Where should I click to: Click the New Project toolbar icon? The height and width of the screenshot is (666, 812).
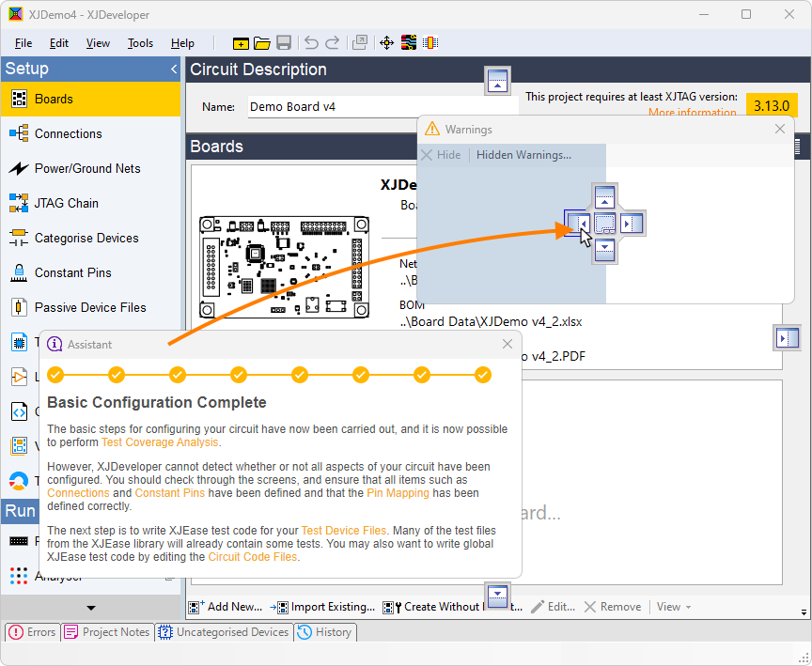[241, 43]
